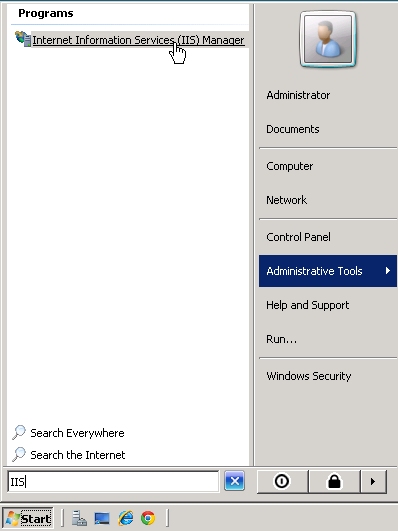
Task: Open Internet Information Services (IIS) Manager
Action: (138, 40)
